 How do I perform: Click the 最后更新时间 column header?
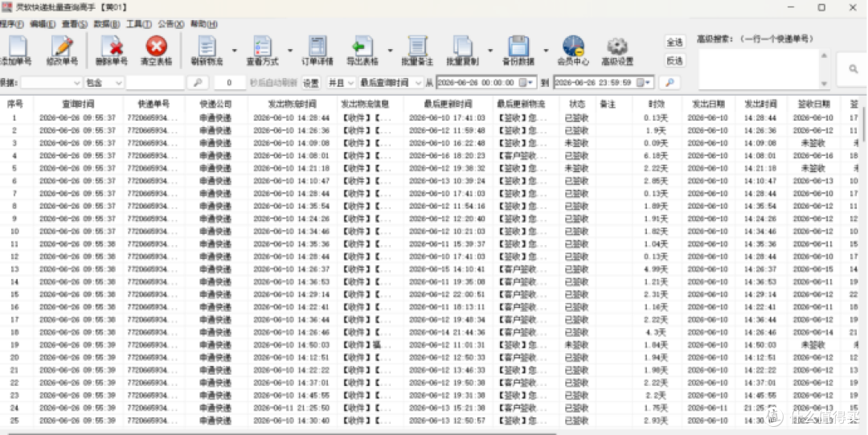click(x=448, y=105)
